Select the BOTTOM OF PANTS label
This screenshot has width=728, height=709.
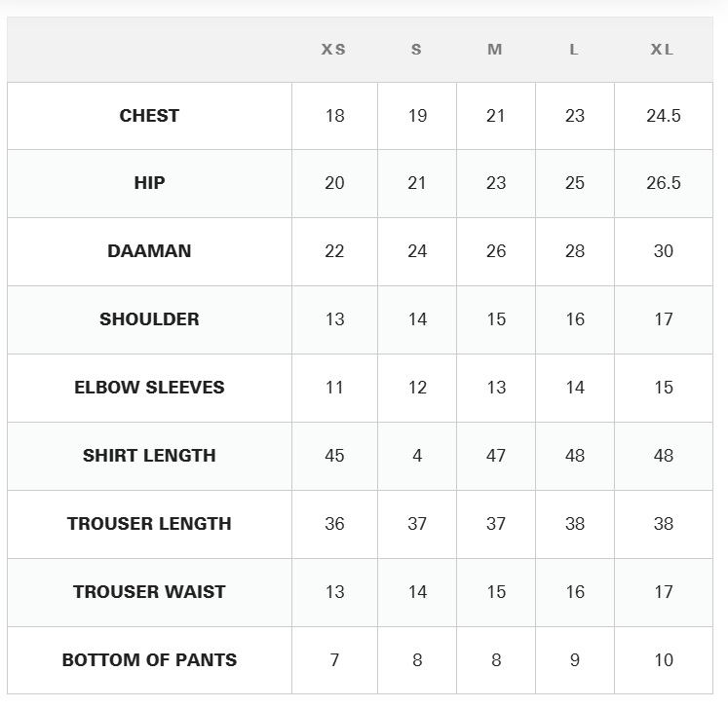click(x=149, y=660)
